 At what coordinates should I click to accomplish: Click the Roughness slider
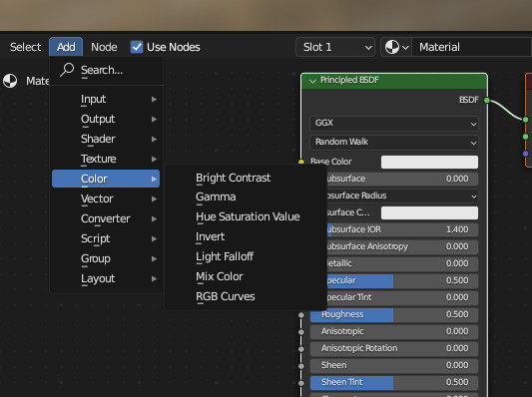[394, 314]
